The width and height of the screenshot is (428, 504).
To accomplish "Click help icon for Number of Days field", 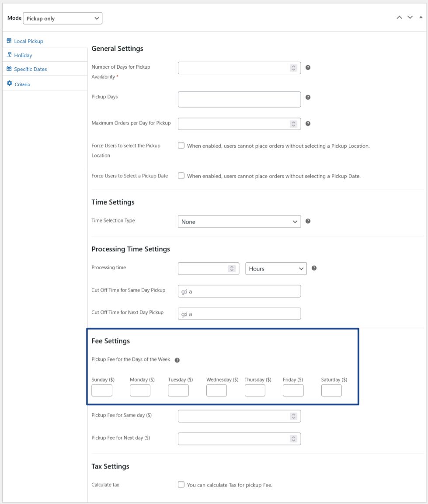I will coord(308,68).
